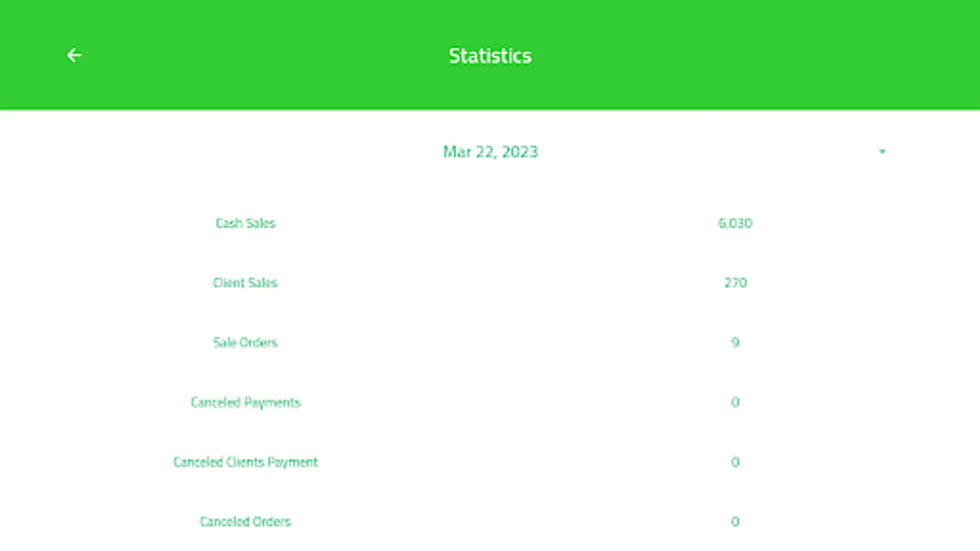
Task: Click the Statistics page title
Action: click(x=490, y=56)
